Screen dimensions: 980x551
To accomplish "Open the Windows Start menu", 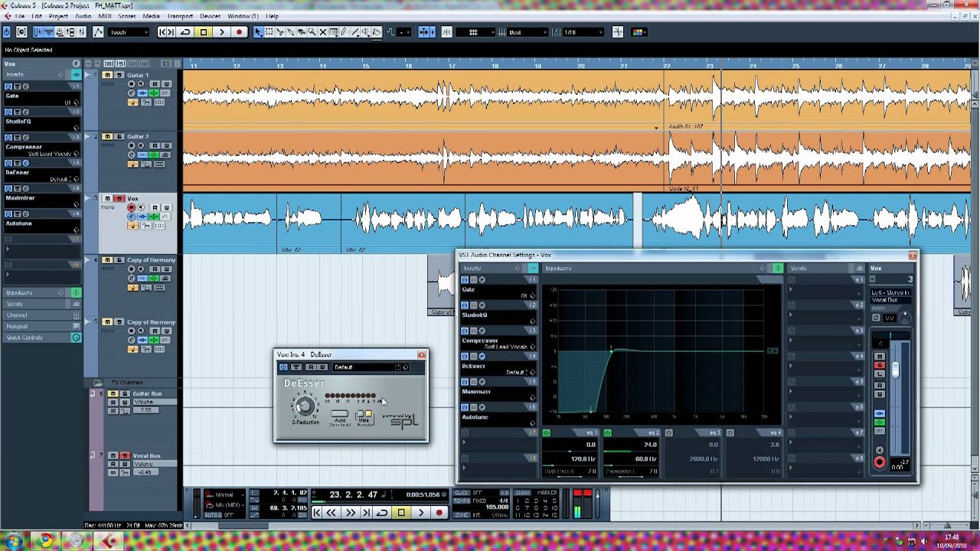I will pos(13,540).
